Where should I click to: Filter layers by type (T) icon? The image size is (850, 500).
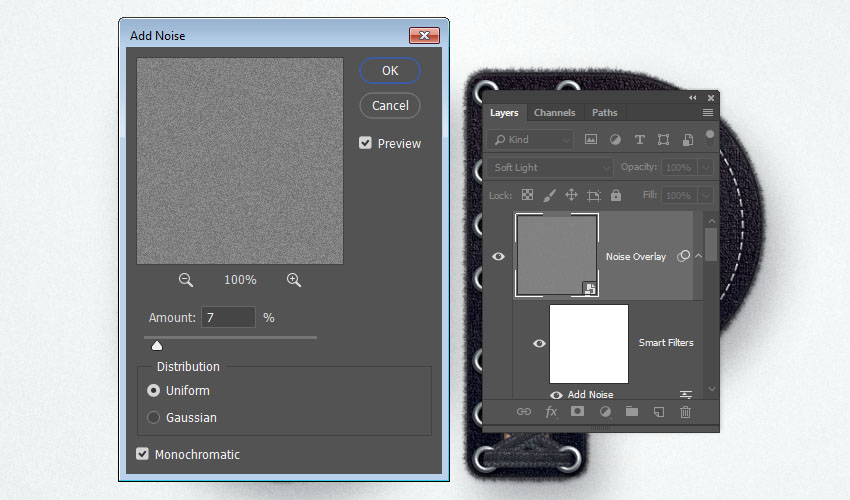[x=639, y=140]
